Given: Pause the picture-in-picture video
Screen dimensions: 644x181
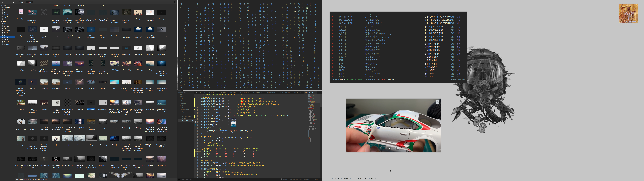Looking at the screenshot, I should click(x=398, y=148).
